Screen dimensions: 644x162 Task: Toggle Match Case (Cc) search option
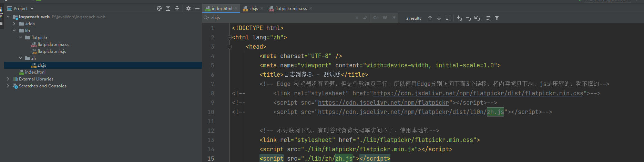click(x=376, y=18)
